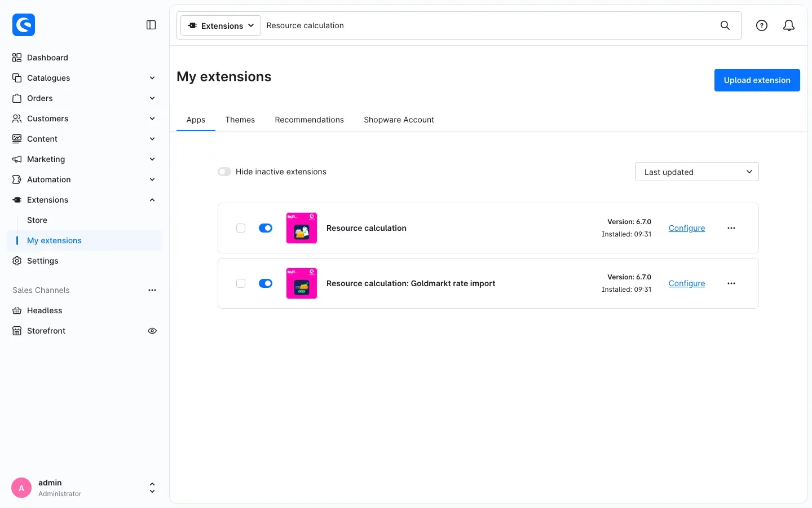Screen dimensions: 812x508
Task: Click Configure link for Goldmarkt rate import
Action: tap(687, 283)
